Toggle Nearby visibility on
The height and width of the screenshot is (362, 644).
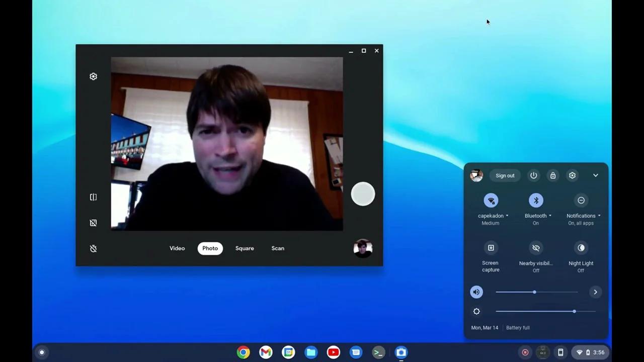point(536,248)
